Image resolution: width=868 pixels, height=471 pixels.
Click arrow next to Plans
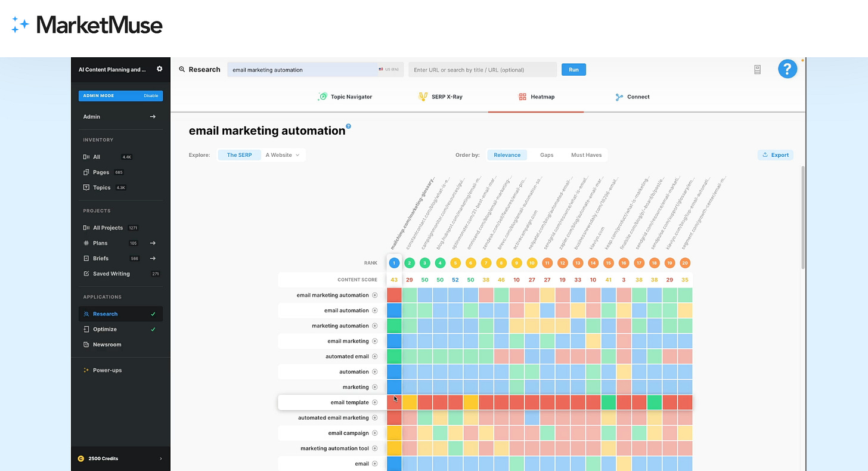point(153,243)
